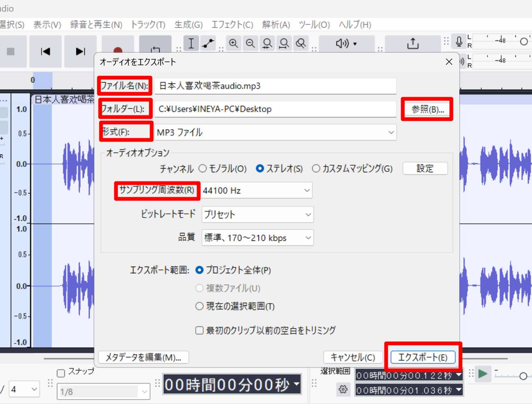Select プロジェクト全体 export range
This screenshot has height=404, width=532.
pyautogui.click(x=234, y=270)
